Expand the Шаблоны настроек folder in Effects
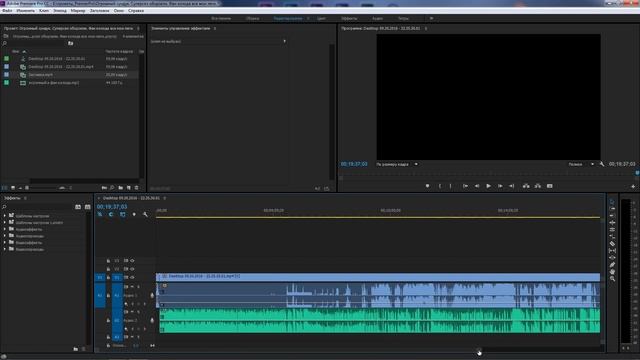Image resolution: width=640 pixels, height=360 pixels. click(x=5, y=216)
